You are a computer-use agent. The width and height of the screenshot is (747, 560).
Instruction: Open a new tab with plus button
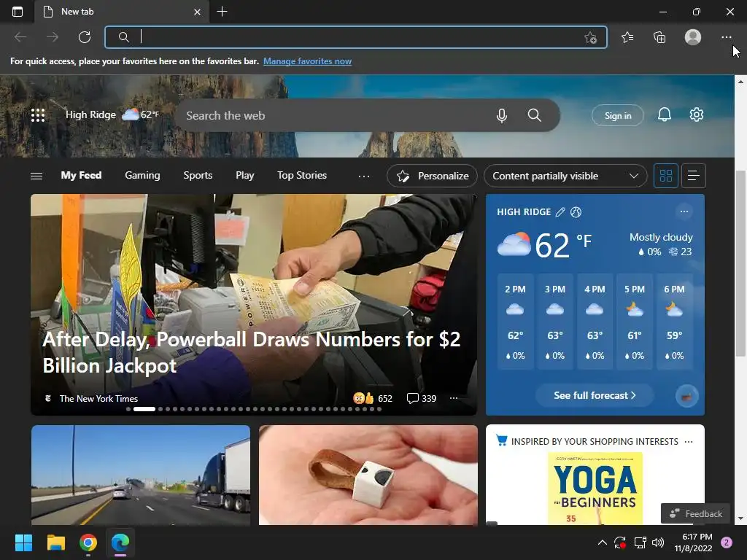(222, 12)
